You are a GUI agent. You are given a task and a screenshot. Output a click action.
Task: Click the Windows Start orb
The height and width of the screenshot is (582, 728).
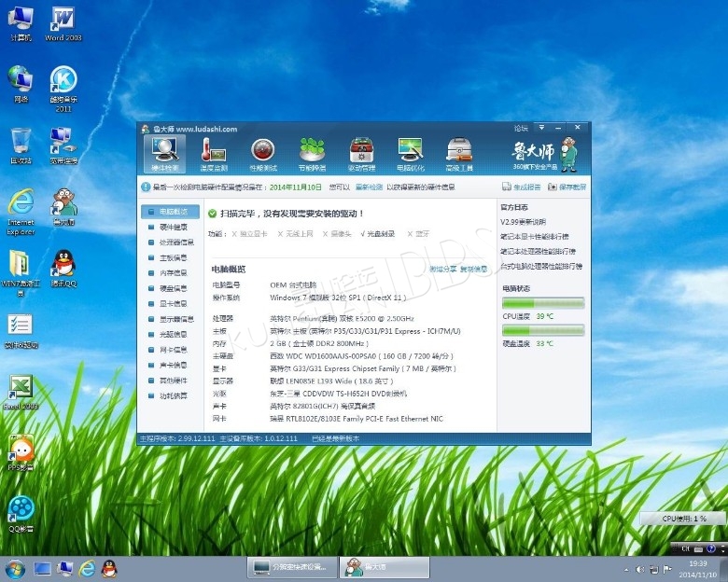tap(14, 569)
